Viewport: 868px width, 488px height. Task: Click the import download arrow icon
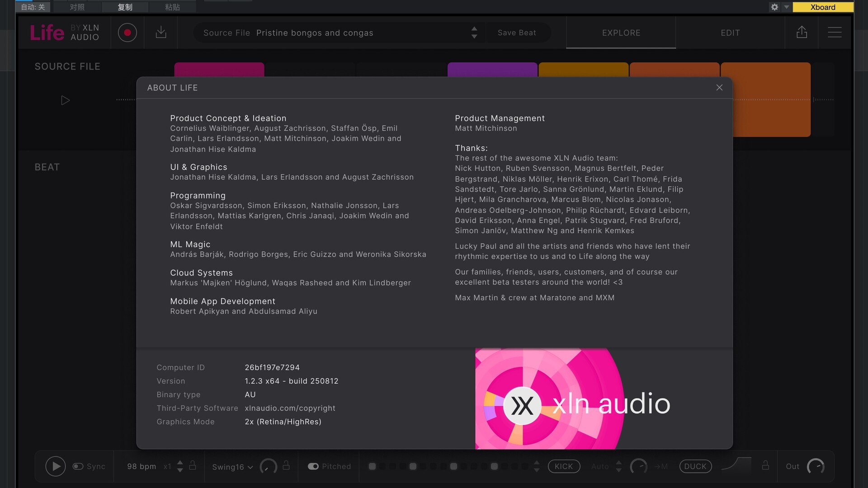point(161,33)
